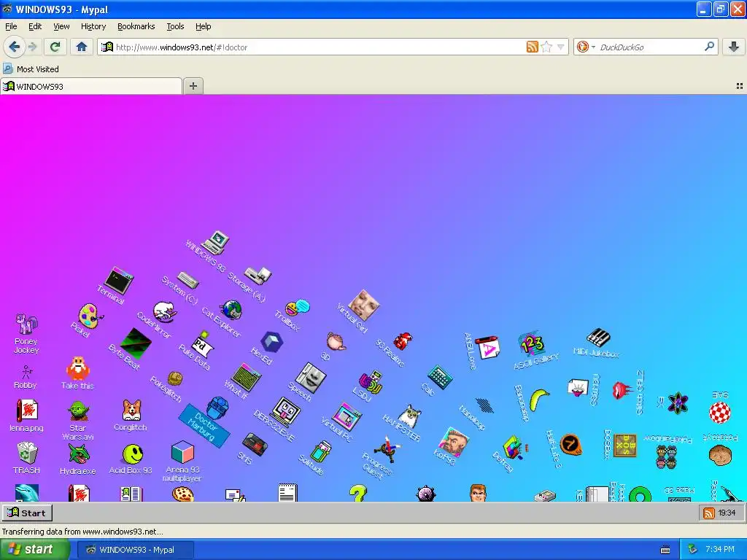Viewport: 747px width, 560px height.
Task: Launch the DOSBox icon
Action: click(x=624, y=446)
